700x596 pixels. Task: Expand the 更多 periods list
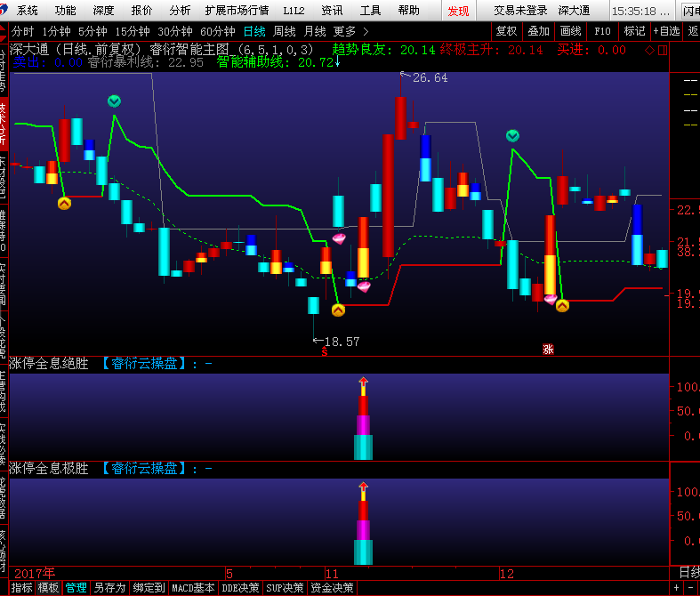(344, 32)
